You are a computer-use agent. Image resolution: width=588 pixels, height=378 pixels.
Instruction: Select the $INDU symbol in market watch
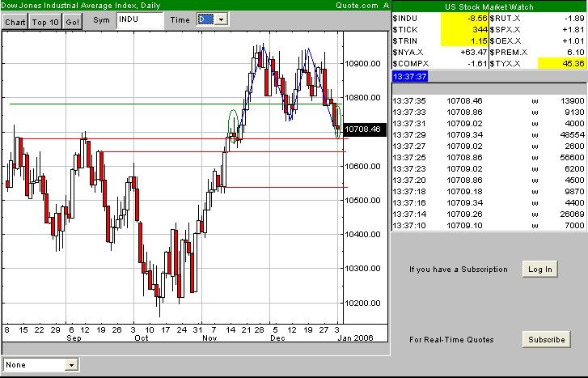[404, 19]
